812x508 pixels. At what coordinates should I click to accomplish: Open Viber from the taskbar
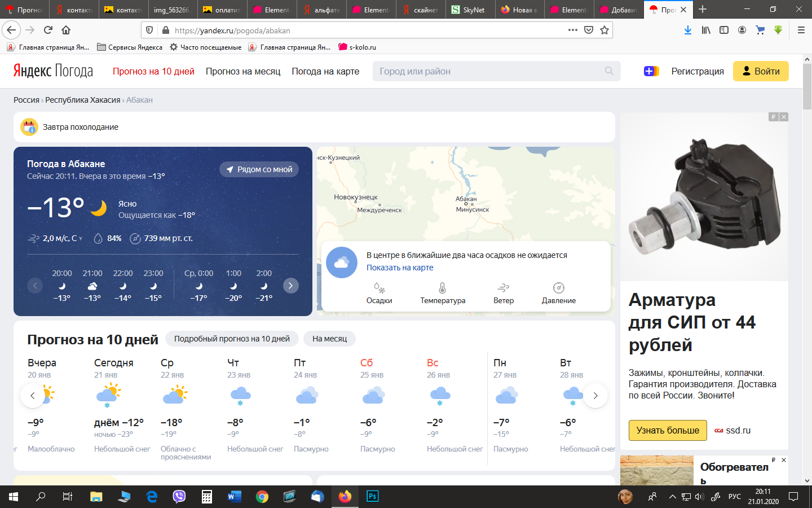(179, 497)
